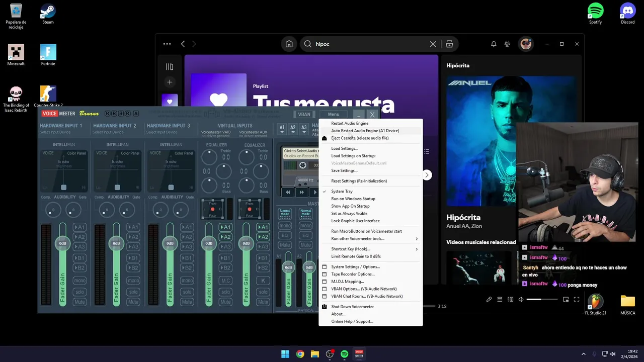
Task: Open Minecraft desktop icon
Action: 16,55
